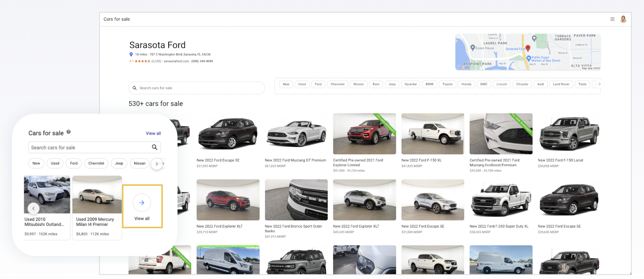Click the magnifier icon in the main search bar
This screenshot has height=279, width=644.
tap(135, 88)
